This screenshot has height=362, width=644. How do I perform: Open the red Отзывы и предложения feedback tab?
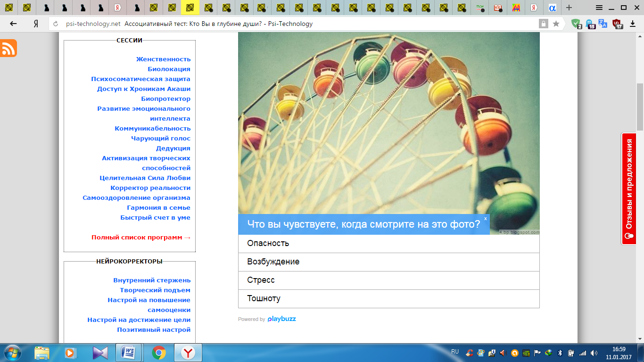click(x=628, y=189)
